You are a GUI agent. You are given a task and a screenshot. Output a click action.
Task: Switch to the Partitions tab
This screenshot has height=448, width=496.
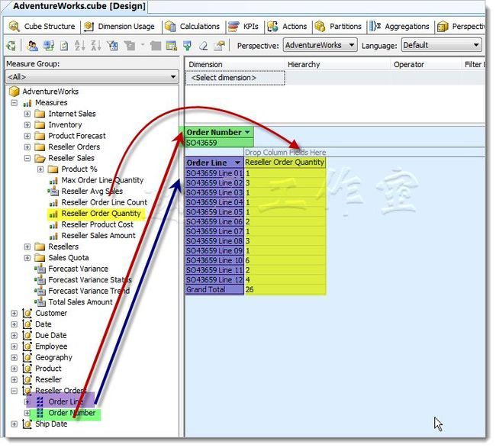[339, 27]
